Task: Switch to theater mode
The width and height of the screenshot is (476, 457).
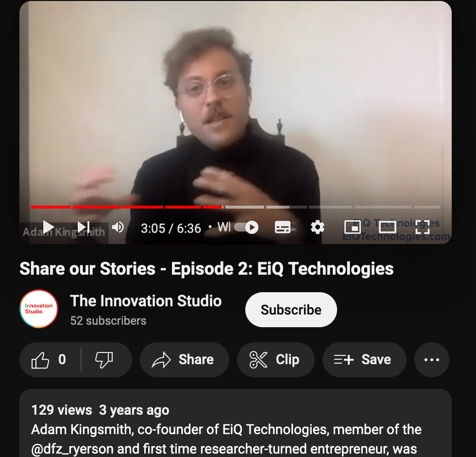Action: pos(388,228)
